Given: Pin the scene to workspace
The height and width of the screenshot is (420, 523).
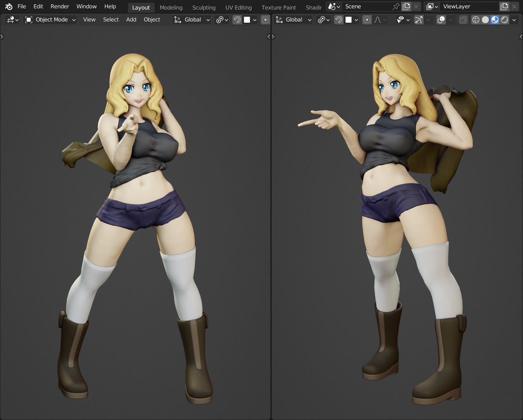Looking at the screenshot, I should tap(396, 7).
